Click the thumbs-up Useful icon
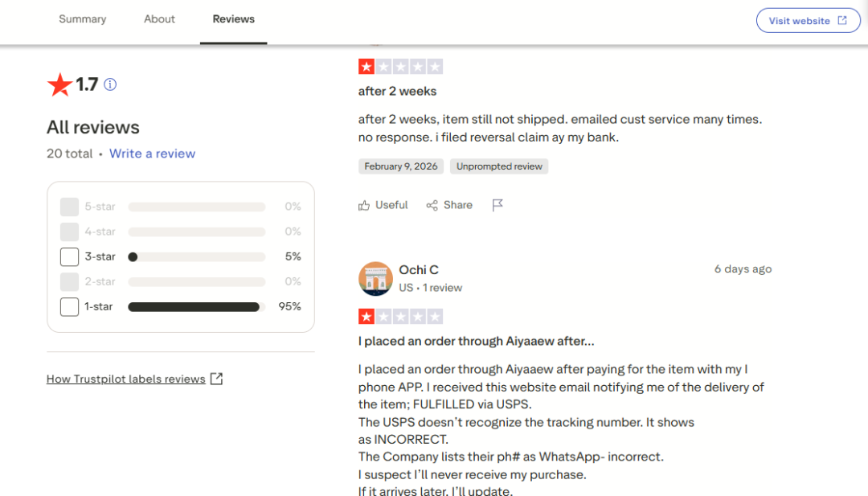Image resolution: width=868 pixels, height=496 pixels. (x=364, y=205)
